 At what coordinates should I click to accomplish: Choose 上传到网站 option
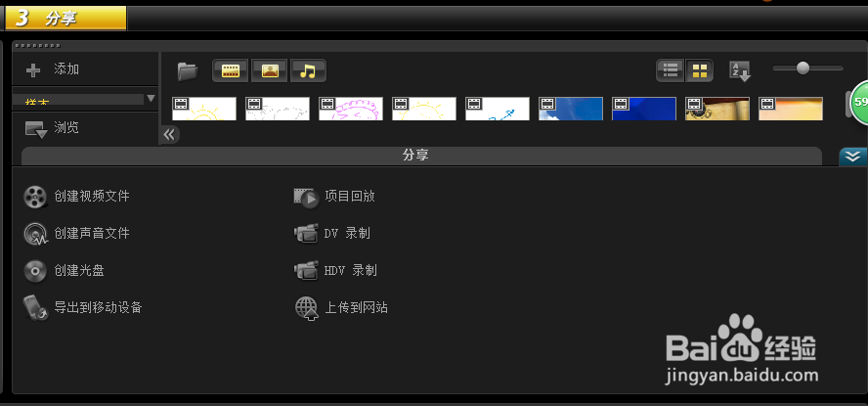[356, 307]
